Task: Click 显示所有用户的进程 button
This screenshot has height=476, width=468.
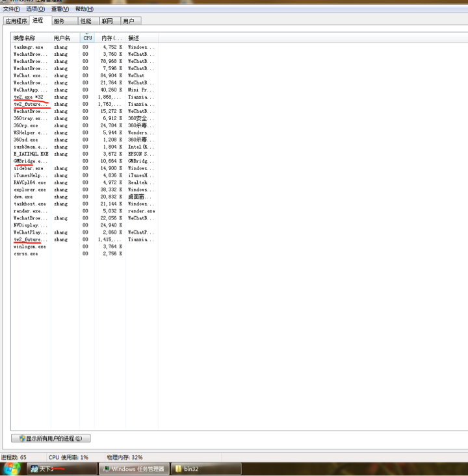Action: pyautogui.click(x=51, y=438)
